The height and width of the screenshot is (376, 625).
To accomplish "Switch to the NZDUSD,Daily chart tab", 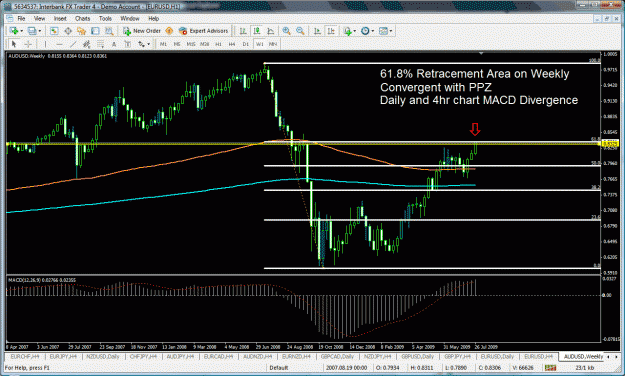I will [x=103, y=356].
